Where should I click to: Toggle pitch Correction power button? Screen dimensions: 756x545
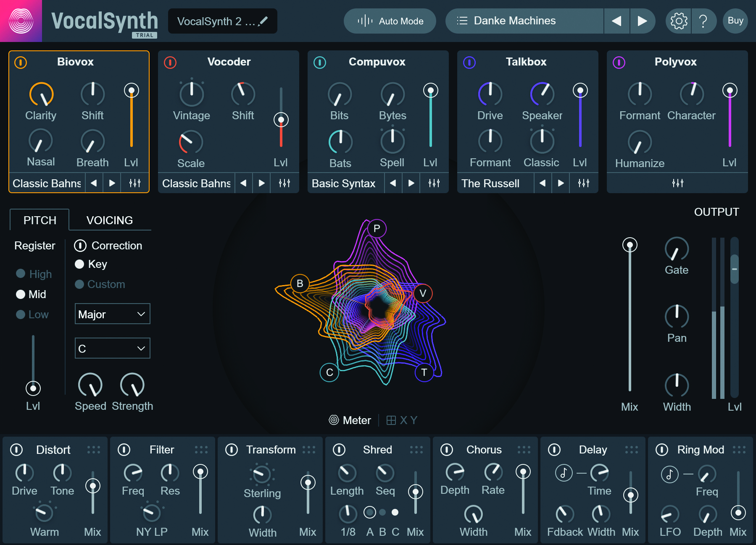pyautogui.click(x=80, y=246)
